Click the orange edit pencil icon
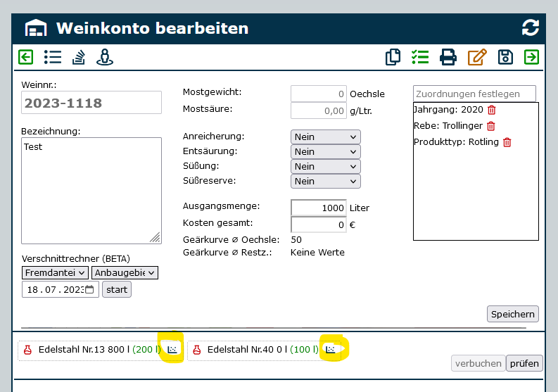Image resolution: width=558 pixels, height=392 pixels. [x=477, y=57]
